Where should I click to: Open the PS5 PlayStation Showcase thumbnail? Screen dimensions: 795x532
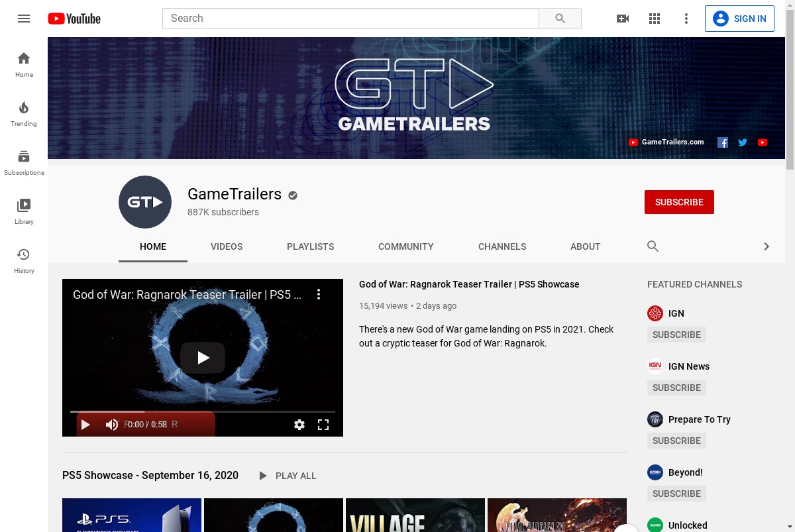[132, 515]
